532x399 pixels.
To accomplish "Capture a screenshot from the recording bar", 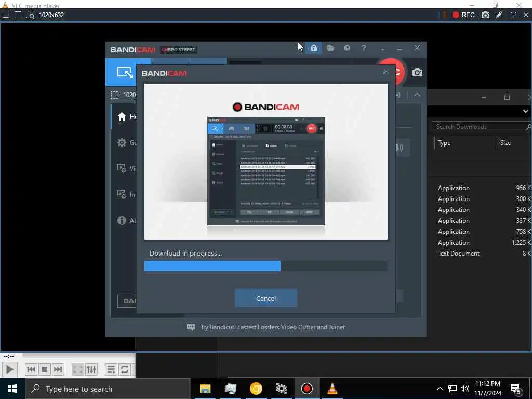I will point(486,15).
